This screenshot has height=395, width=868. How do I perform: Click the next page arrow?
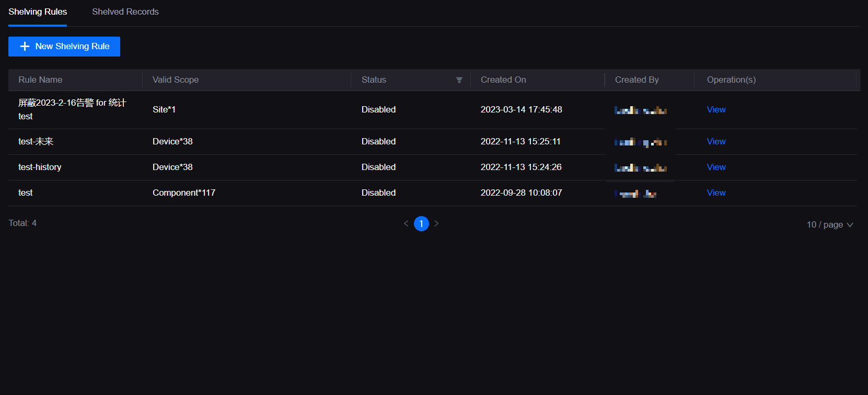pos(436,223)
